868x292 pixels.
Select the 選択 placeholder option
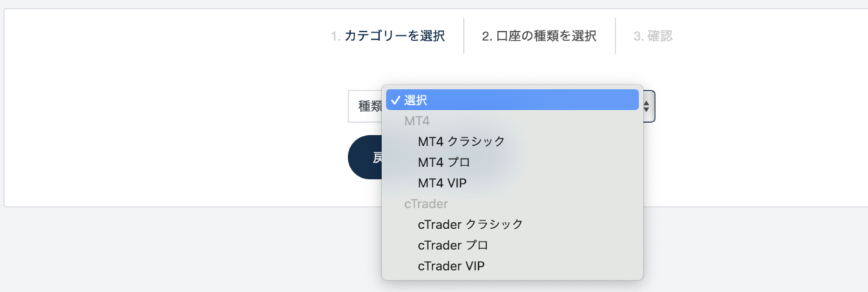[416, 100]
